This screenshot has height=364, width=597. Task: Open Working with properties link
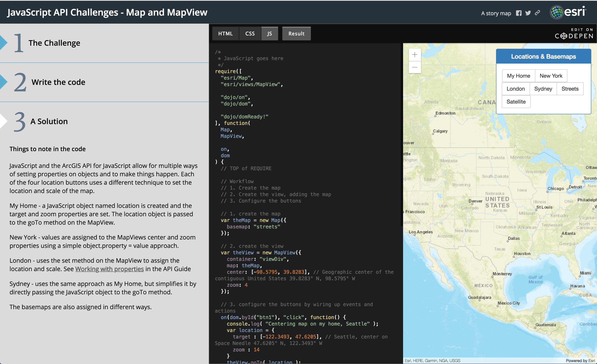click(109, 269)
